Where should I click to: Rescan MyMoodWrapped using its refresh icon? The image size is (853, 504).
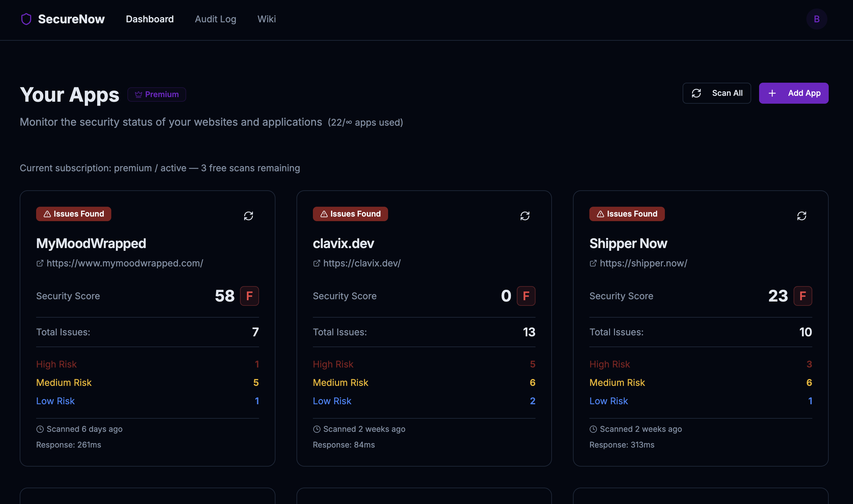(249, 216)
